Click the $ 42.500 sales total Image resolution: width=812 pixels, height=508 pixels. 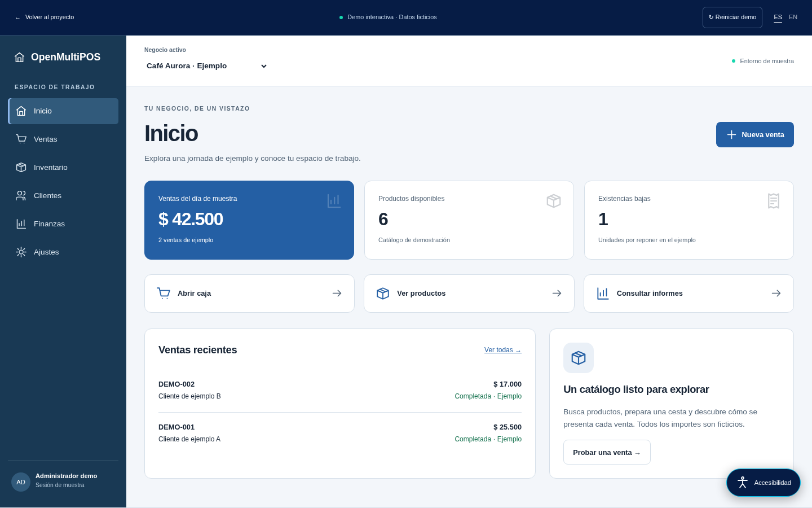(191, 219)
